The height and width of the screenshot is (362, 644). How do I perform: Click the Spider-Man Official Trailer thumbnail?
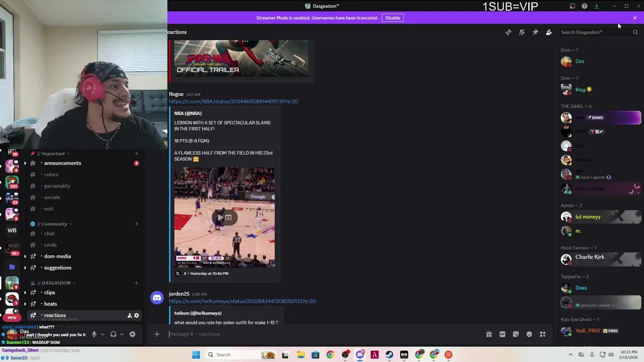point(242,58)
